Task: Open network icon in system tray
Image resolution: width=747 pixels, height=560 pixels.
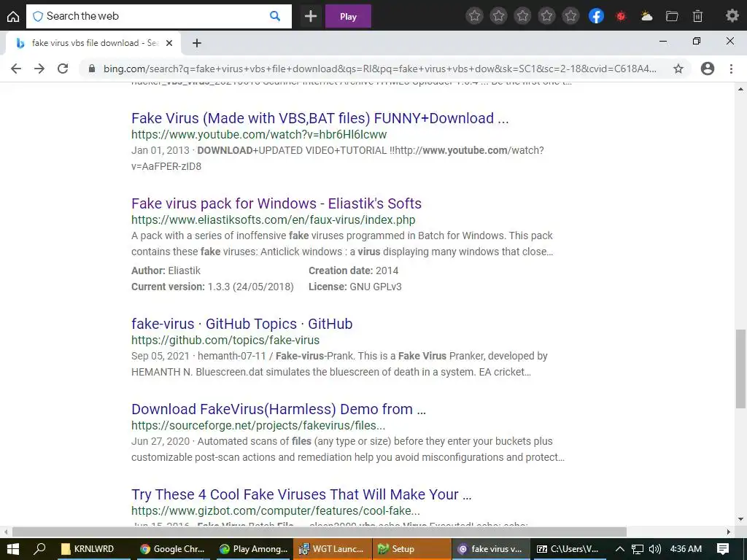Action: (x=638, y=548)
